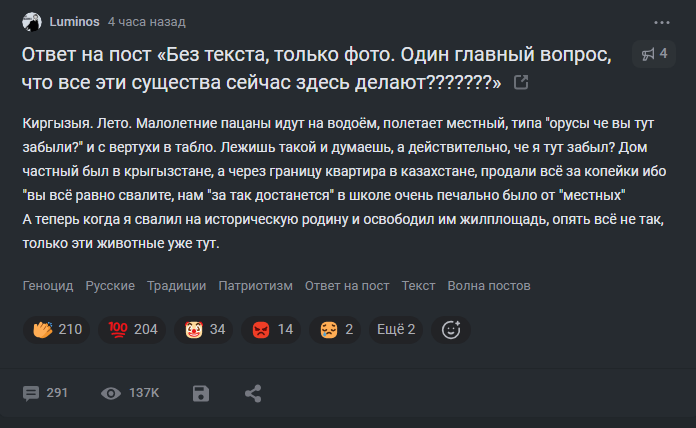696x428 pixels.
Task: Click the megaphone promote counter
Action: click(655, 54)
